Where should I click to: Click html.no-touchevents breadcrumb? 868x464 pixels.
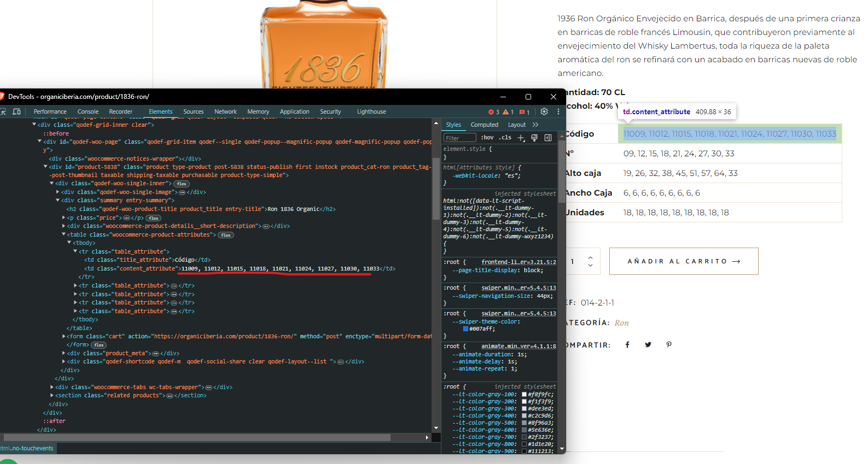coord(27,449)
